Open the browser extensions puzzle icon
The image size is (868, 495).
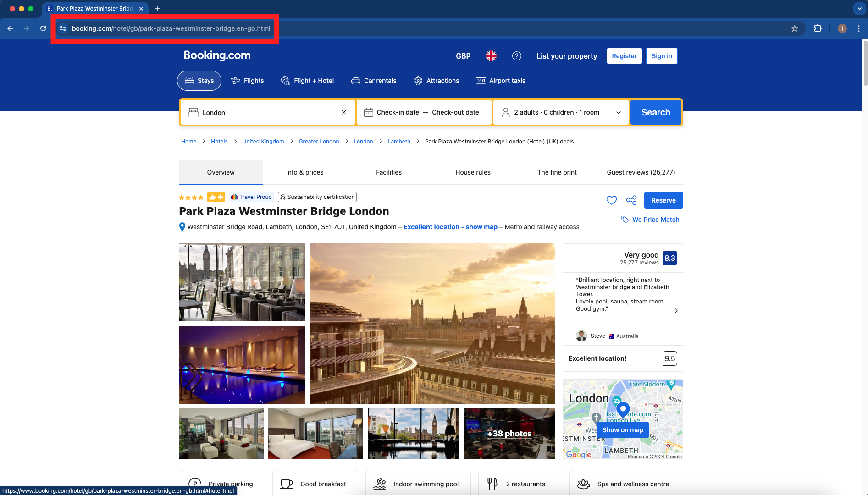(x=818, y=28)
